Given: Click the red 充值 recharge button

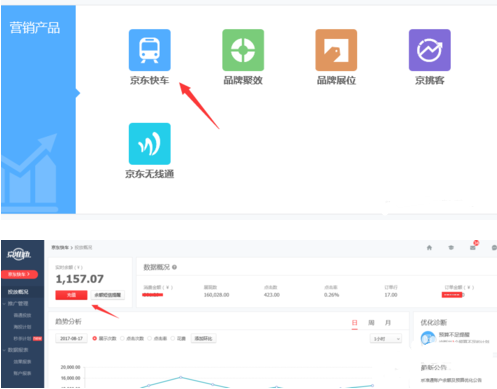Looking at the screenshot, I should pos(71,295).
